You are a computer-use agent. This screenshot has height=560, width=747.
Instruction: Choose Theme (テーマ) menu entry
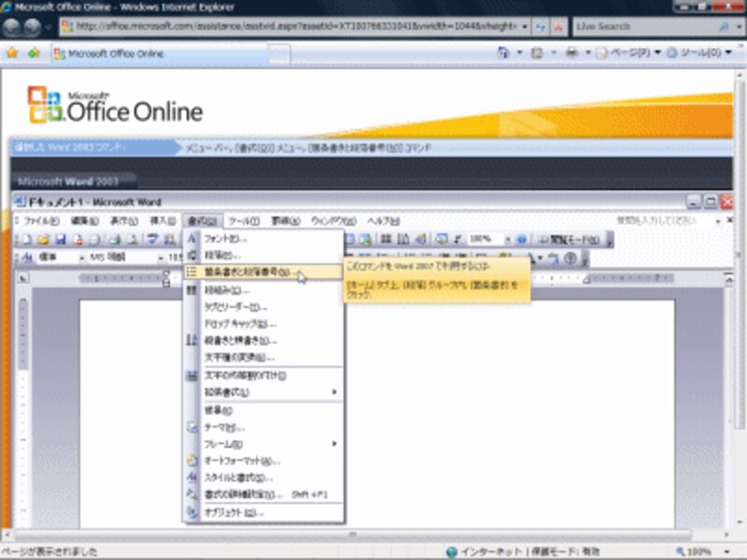click(263, 427)
